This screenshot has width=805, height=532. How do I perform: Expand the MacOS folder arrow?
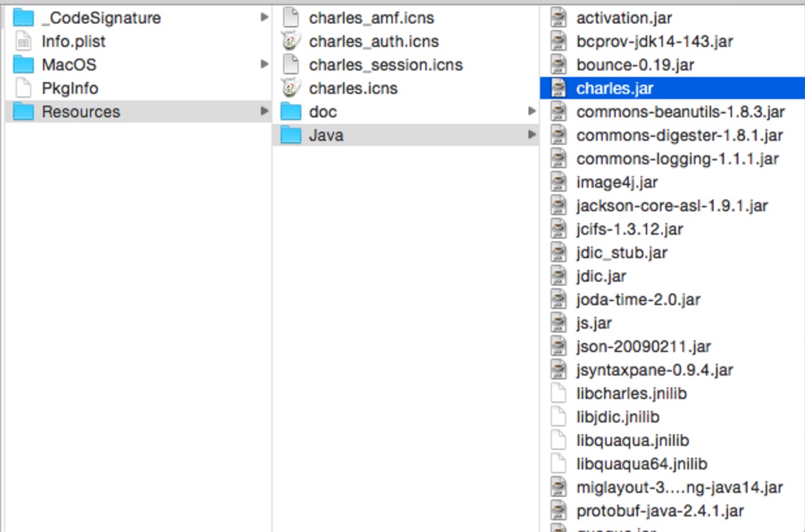[x=264, y=64]
